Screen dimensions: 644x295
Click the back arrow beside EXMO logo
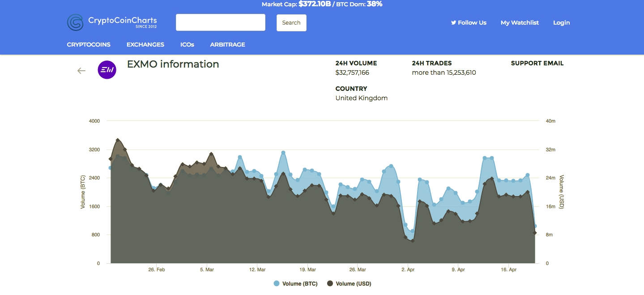pos(81,71)
